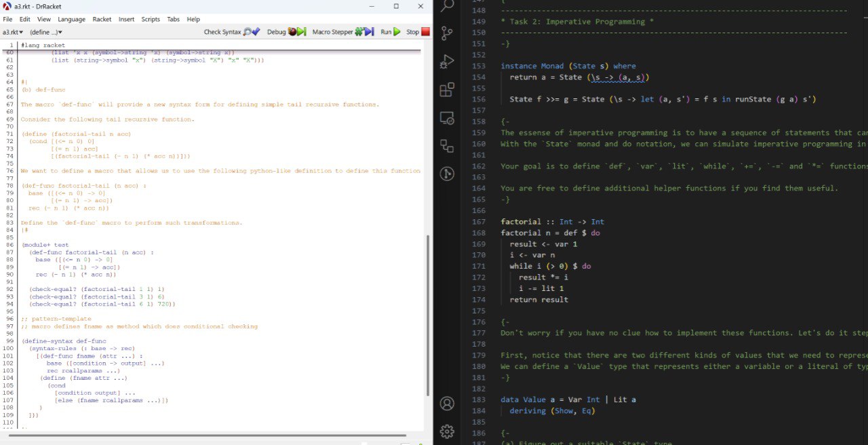Click the 'State f >>= g' line
The image size is (868, 445).
663,99
